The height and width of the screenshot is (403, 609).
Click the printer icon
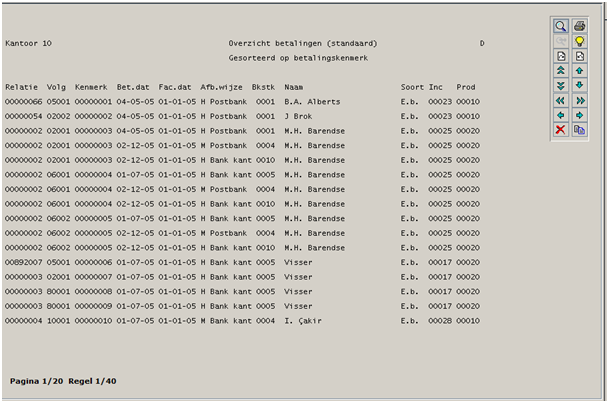point(579,26)
